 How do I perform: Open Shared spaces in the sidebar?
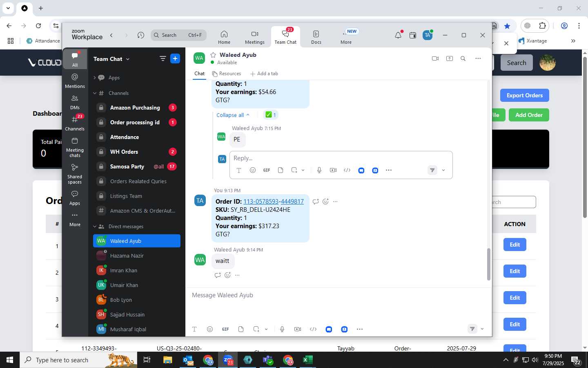tap(75, 173)
